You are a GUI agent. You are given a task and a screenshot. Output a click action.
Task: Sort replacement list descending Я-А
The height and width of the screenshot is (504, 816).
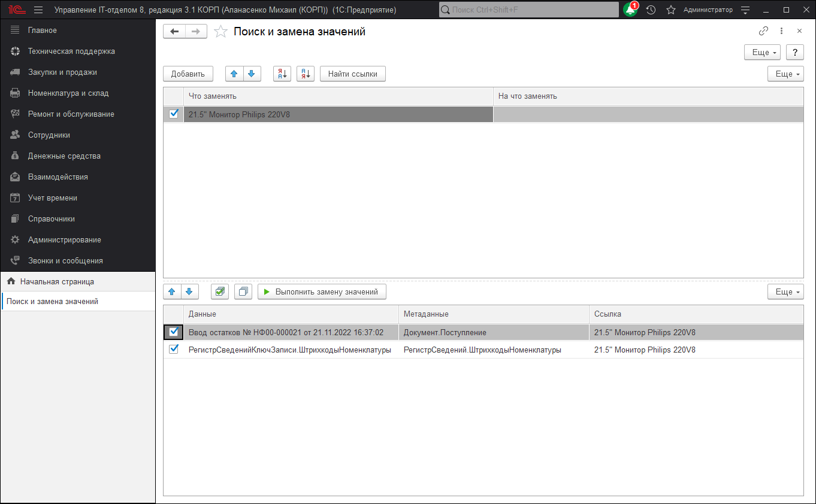click(x=306, y=74)
